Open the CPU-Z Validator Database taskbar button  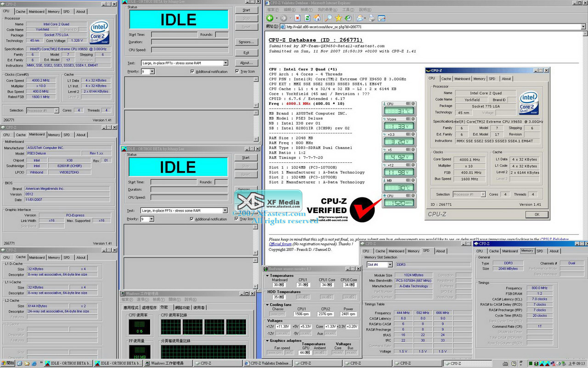click(x=268, y=363)
